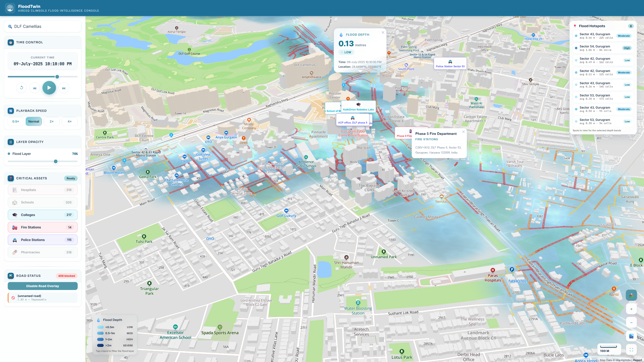
Task: Restart the timeline with the reset button
Action: coord(21,88)
